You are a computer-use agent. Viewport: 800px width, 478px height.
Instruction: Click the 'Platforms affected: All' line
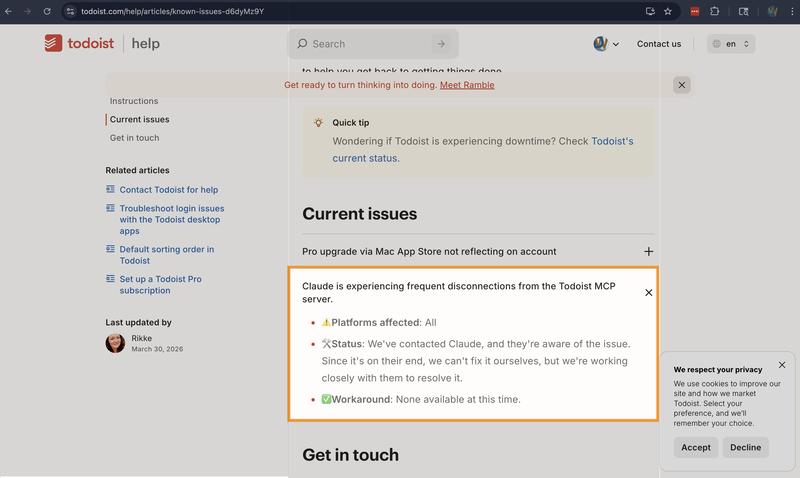click(x=379, y=322)
